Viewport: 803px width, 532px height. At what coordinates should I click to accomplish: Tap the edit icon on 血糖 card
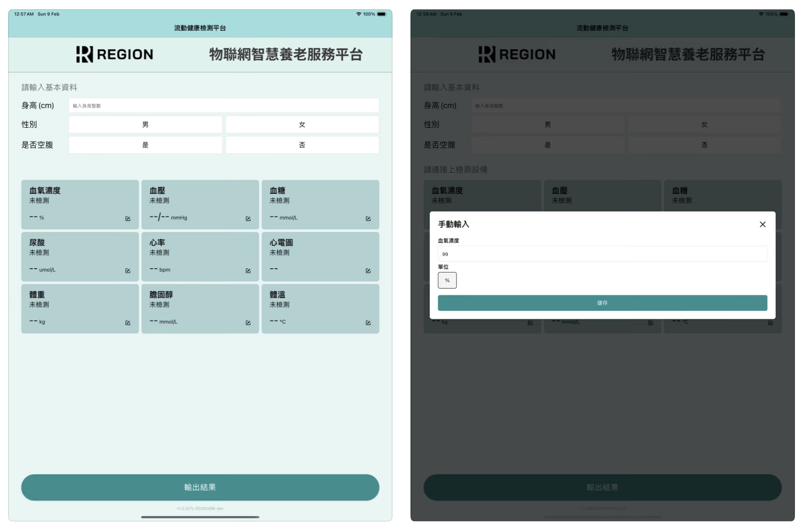tap(368, 219)
